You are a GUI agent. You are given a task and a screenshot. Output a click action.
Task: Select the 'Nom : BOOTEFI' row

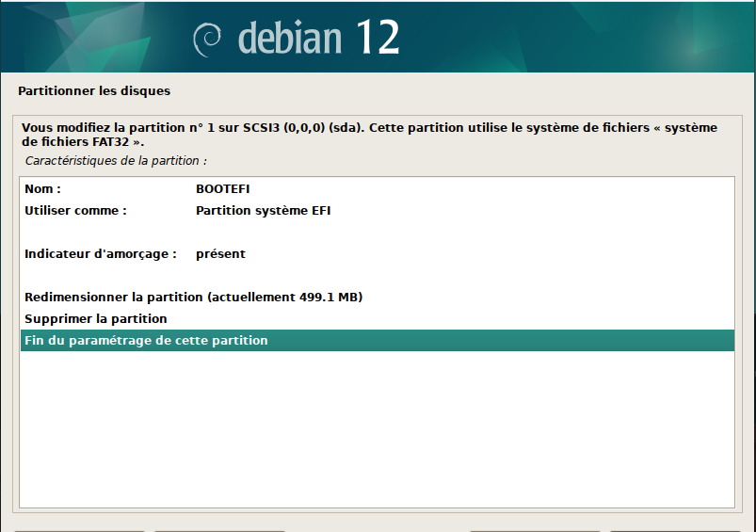tap(378, 189)
